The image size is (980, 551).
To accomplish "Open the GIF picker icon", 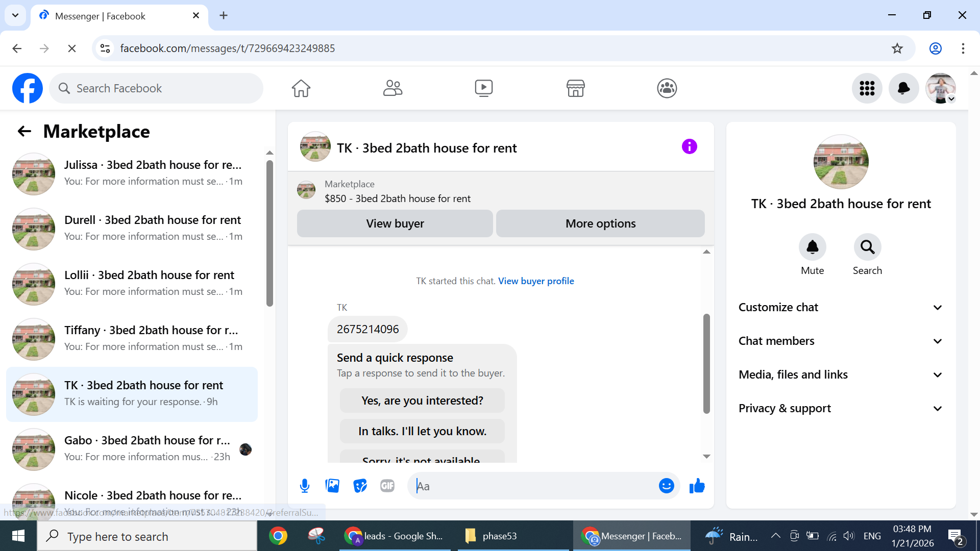I will [x=387, y=486].
